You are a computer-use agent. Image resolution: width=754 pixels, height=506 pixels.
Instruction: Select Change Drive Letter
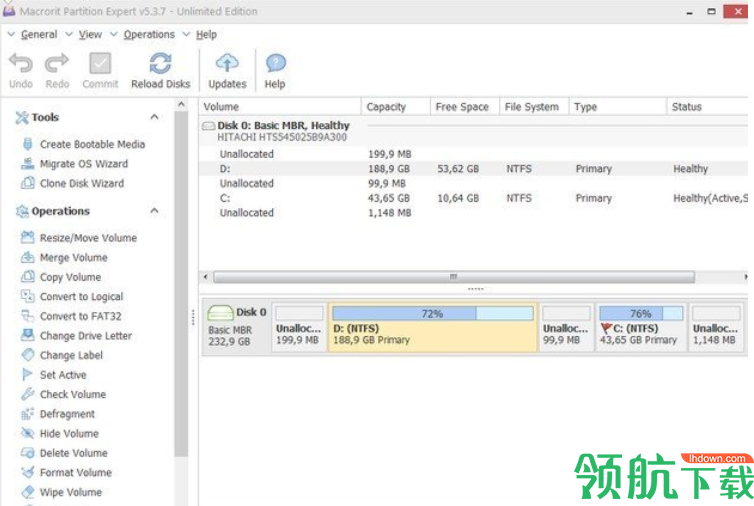[x=76, y=335]
